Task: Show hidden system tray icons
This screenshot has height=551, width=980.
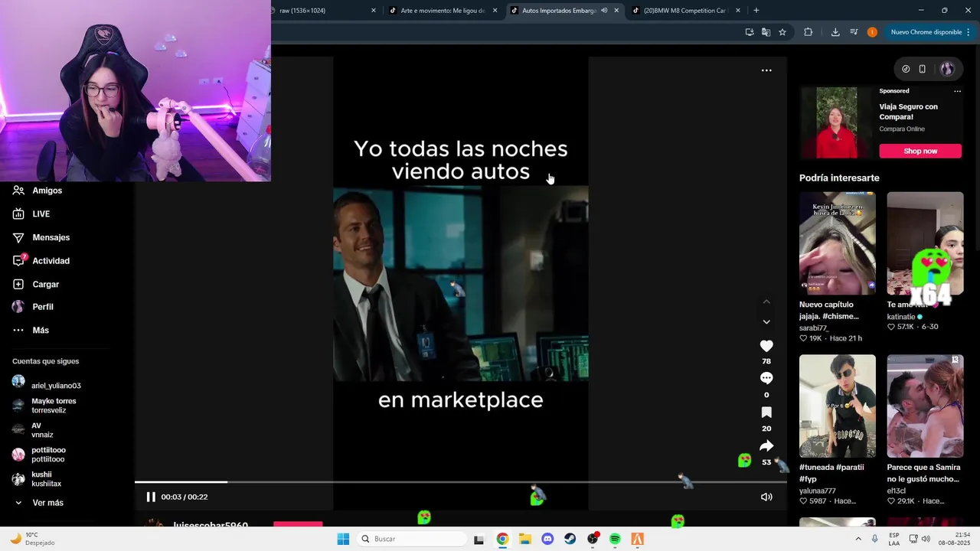Action: click(x=857, y=539)
